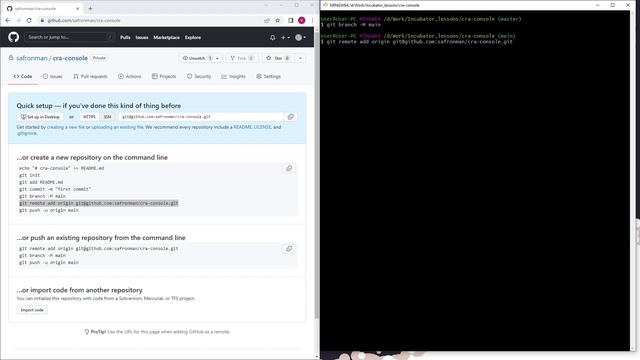Expand the Star lists dropdown arrow
This screenshot has height=360, width=640.
(x=300, y=58)
